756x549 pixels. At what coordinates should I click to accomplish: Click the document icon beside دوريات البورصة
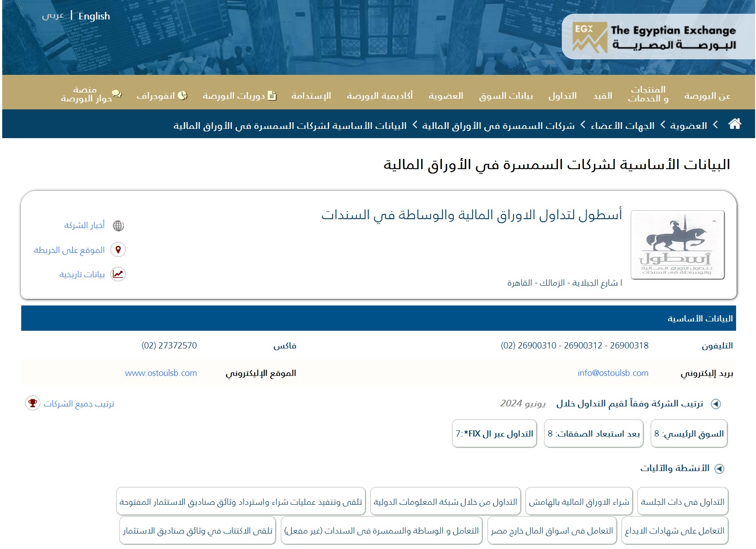(x=272, y=96)
